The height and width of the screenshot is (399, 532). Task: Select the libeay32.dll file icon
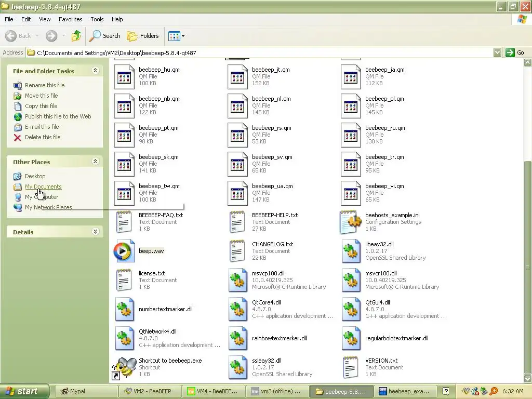351,251
